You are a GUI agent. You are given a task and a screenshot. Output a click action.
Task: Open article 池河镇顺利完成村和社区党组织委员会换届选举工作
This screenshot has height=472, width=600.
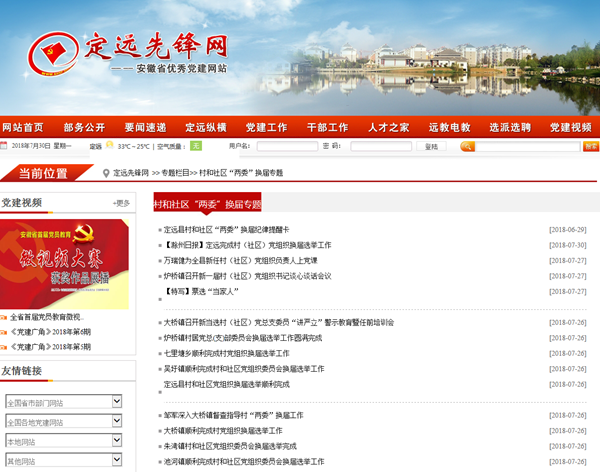244,462
